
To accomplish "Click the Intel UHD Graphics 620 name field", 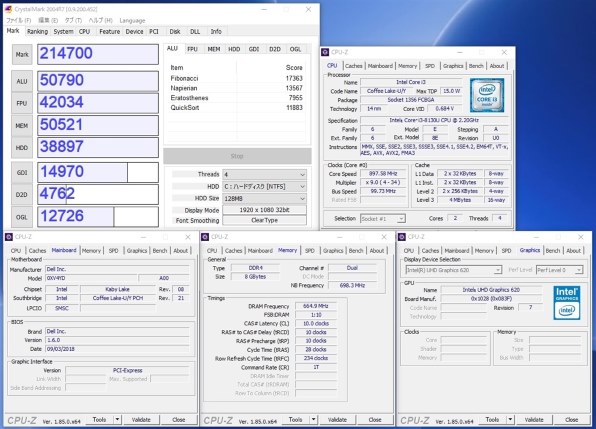I will 491,290.
